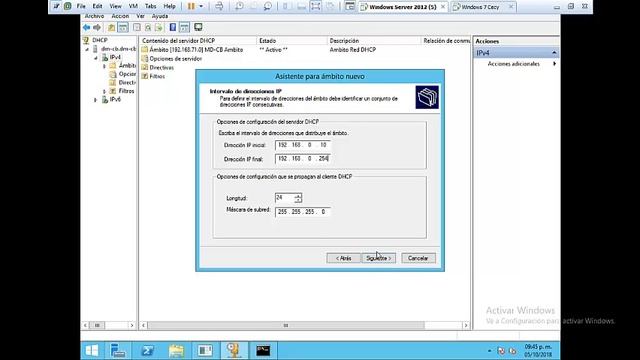Open the VMware VM menu

click(133, 6)
